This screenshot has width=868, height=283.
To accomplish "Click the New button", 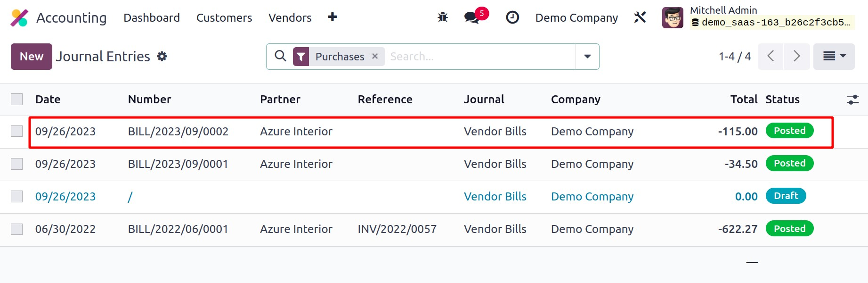I will coord(32,57).
